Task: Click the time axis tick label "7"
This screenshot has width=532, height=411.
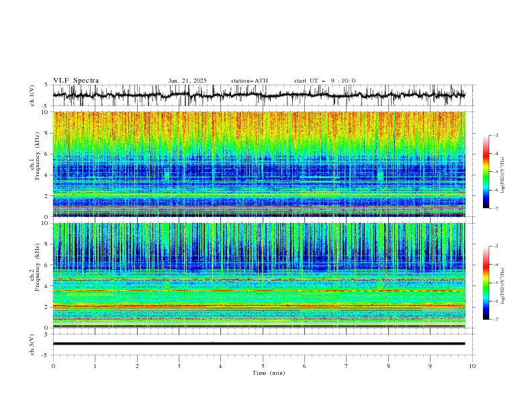Action: [347, 366]
